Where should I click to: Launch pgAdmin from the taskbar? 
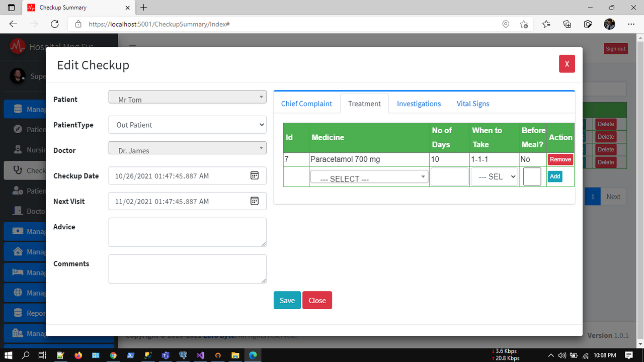click(183, 355)
